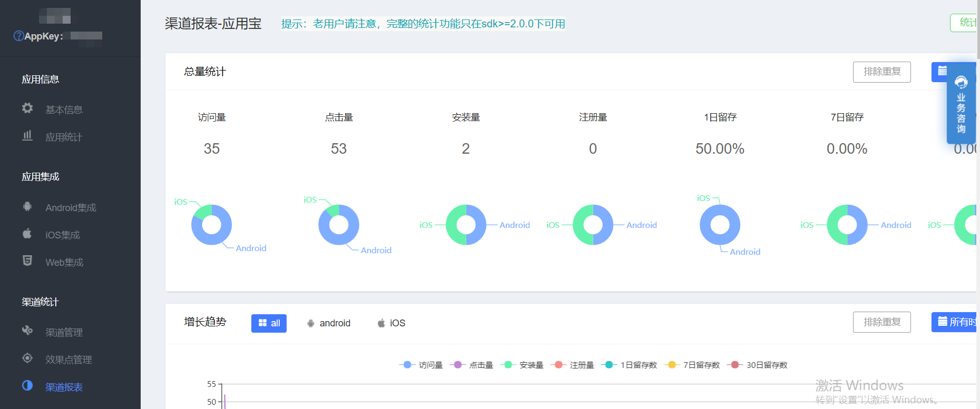Viewport: 980px width, 409px height.
Task: Select 渠道报表 in sidebar
Action: point(64,387)
